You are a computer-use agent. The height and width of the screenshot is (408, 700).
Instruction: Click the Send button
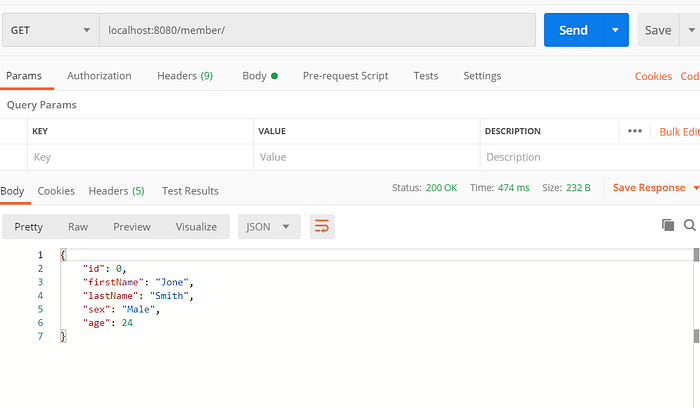pos(573,30)
